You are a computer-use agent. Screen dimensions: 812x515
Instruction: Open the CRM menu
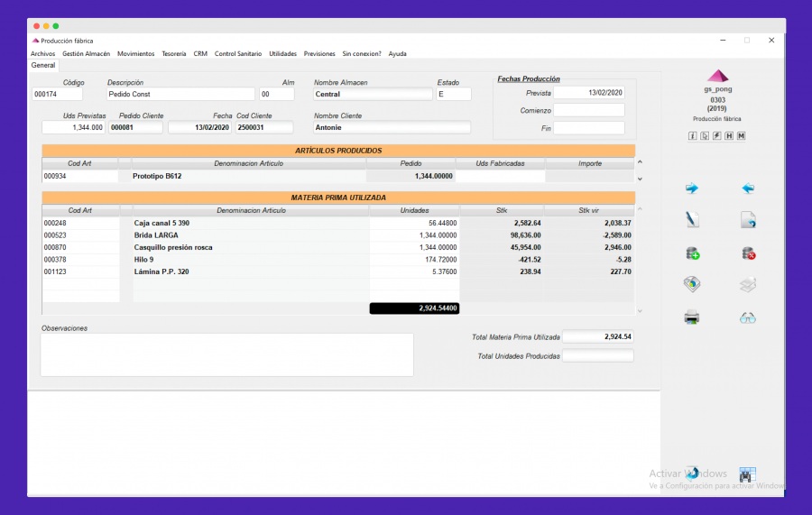pyautogui.click(x=200, y=54)
